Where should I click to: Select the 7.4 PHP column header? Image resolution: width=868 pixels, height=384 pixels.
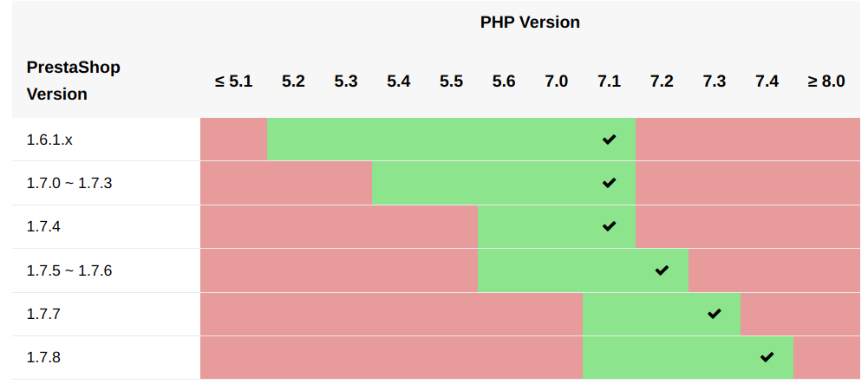click(x=767, y=81)
